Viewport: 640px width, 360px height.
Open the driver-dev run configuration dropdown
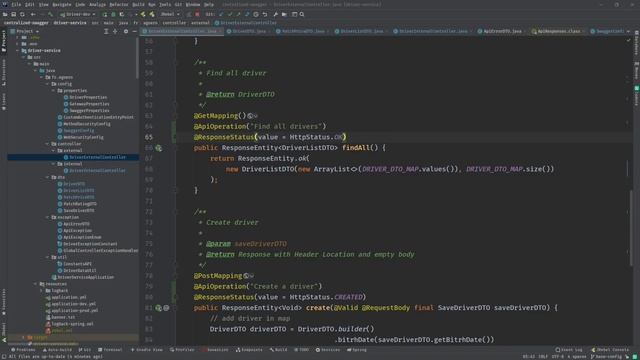tap(78, 14)
